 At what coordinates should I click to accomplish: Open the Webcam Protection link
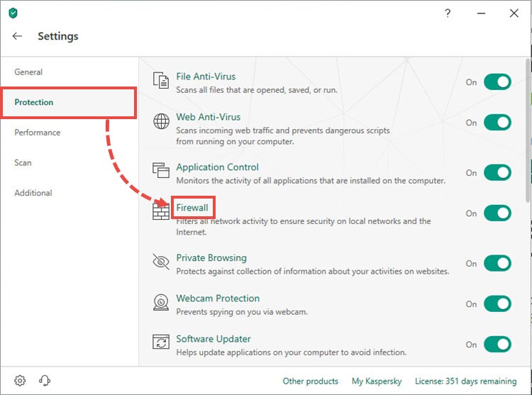pos(218,299)
